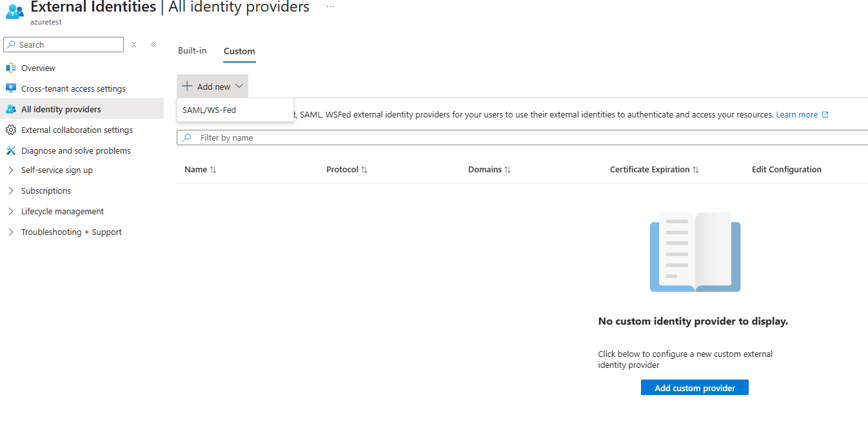
Task: Click the Edit Configuration column header
Action: (x=787, y=170)
